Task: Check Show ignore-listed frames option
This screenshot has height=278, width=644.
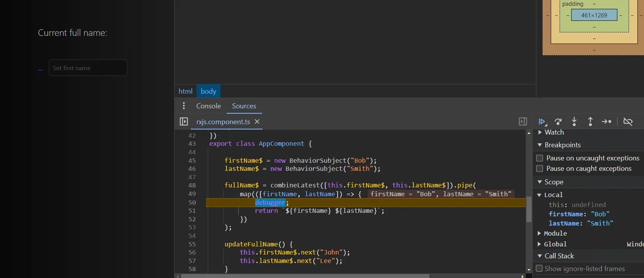Action: 539,268
